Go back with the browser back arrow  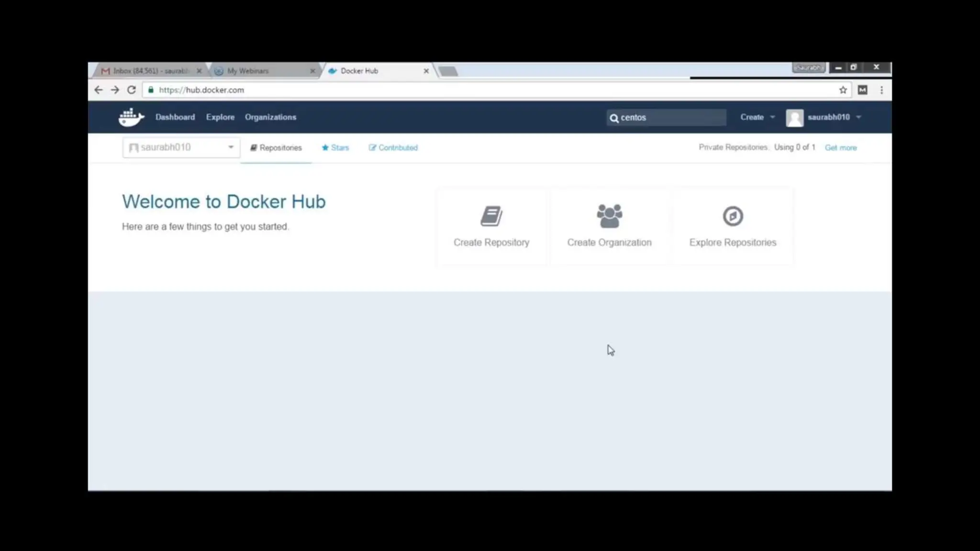[99, 90]
